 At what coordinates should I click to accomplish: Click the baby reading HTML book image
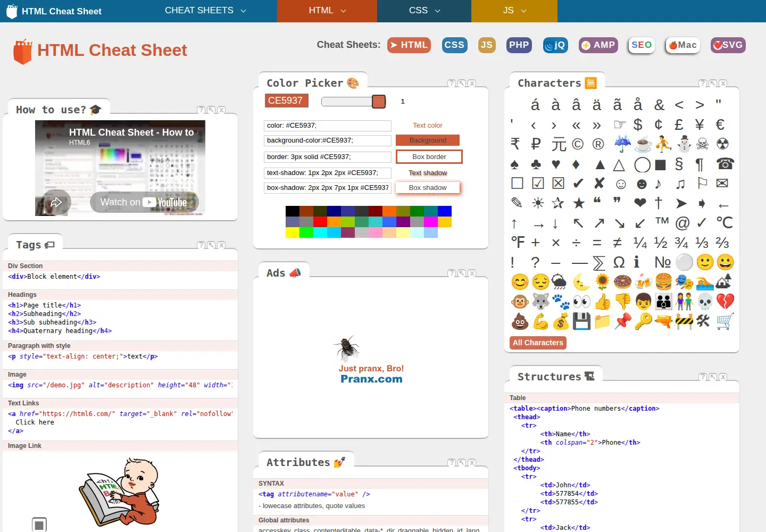coord(120,492)
